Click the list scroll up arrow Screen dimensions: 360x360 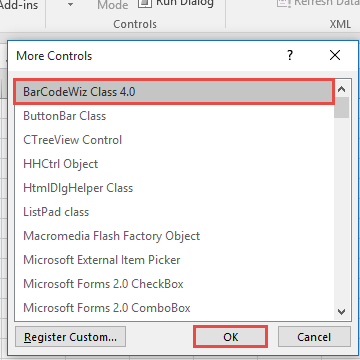pos(341,89)
